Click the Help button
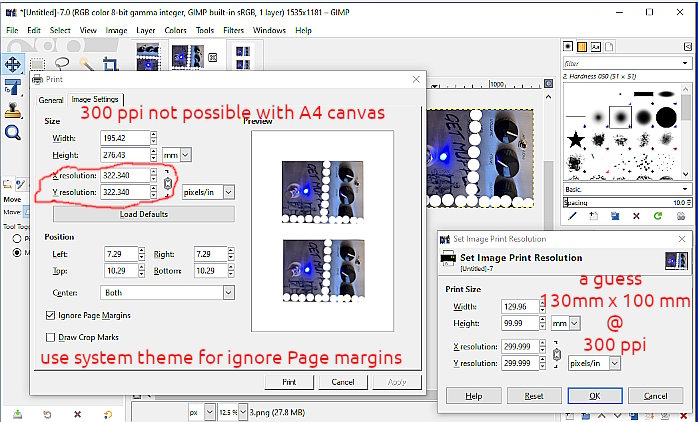 (x=474, y=396)
